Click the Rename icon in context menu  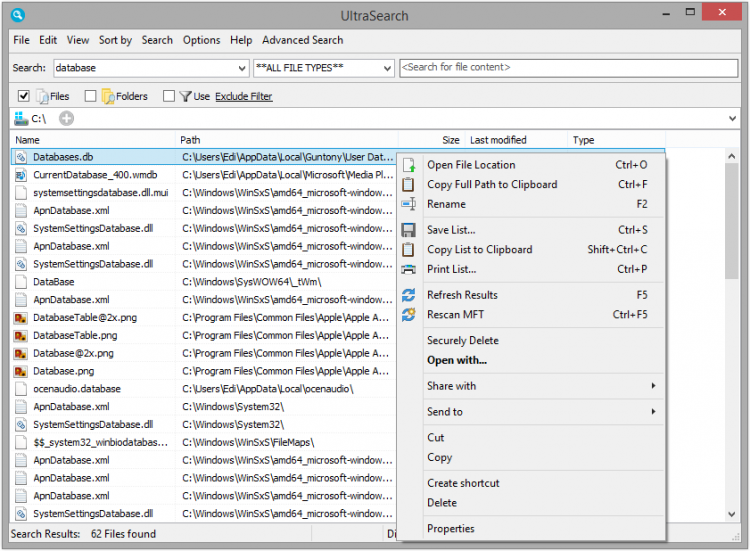pos(408,204)
